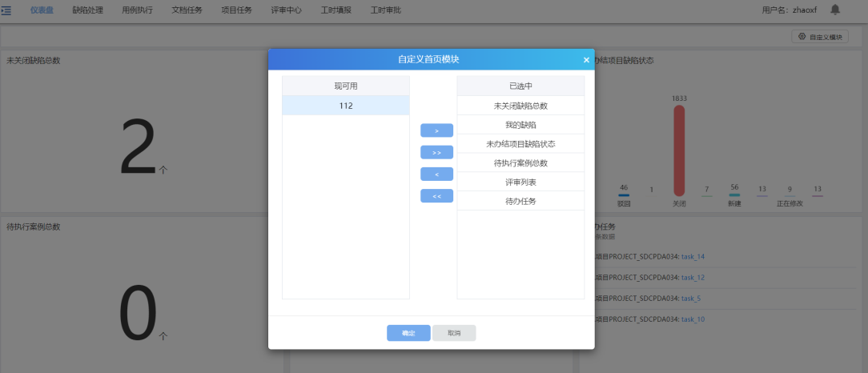Select 未办结项目缺陷状态 in the selected list
The width and height of the screenshot is (868, 373).
[x=520, y=144]
